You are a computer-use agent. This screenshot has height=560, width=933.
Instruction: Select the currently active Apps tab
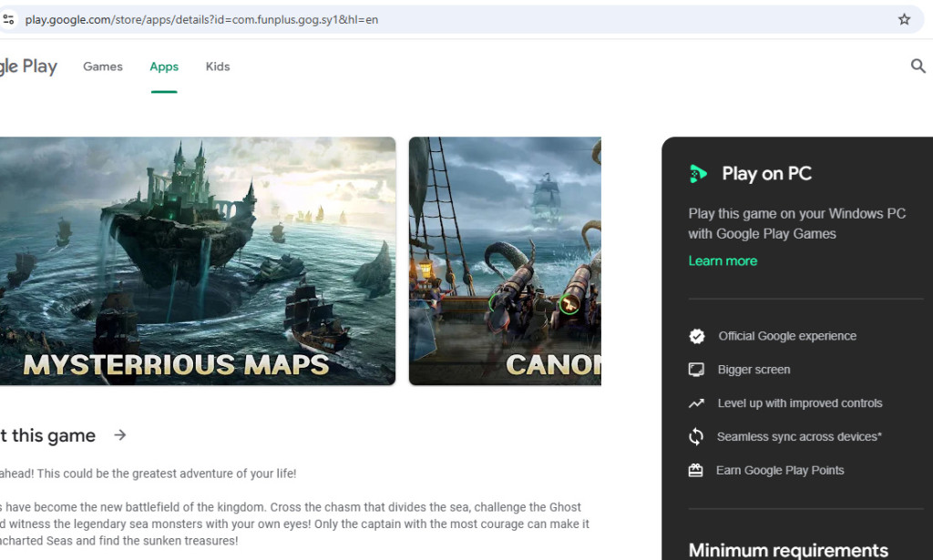(164, 66)
